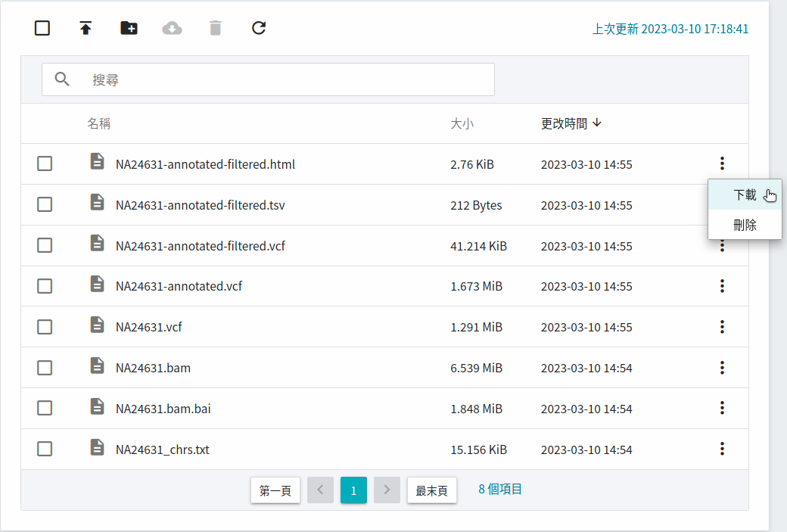787x532 pixels.
Task: Select checkbox for NA24631.vcf
Action: [x=45, y=327]
